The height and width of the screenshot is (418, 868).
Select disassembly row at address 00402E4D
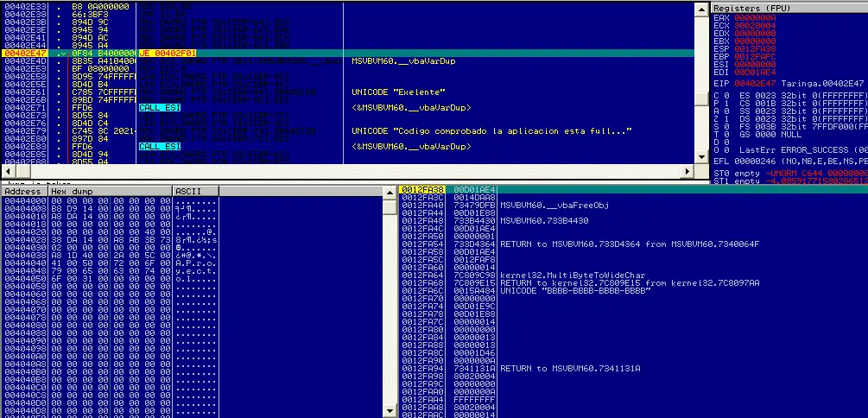pos(348,61)
